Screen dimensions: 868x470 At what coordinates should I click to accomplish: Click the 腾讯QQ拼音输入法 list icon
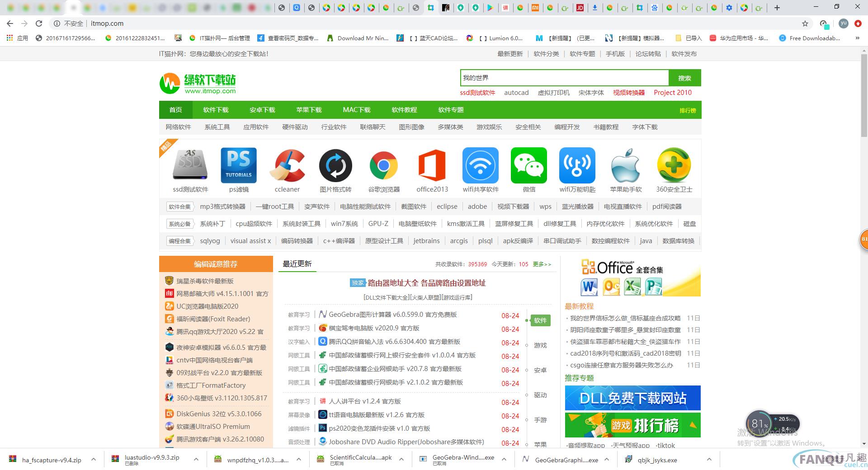pyautogui.click(x=323, y=342)
